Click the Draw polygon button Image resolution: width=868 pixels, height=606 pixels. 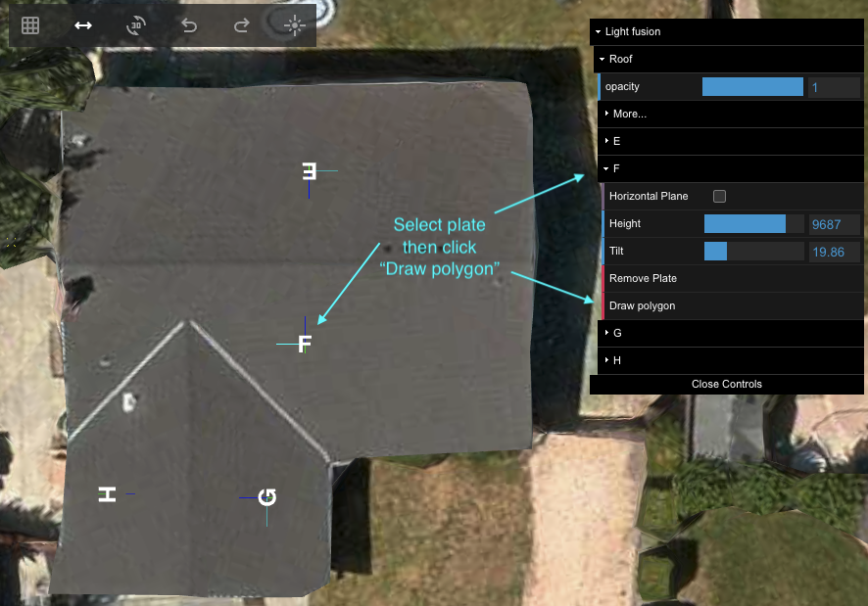click(642, 306)
